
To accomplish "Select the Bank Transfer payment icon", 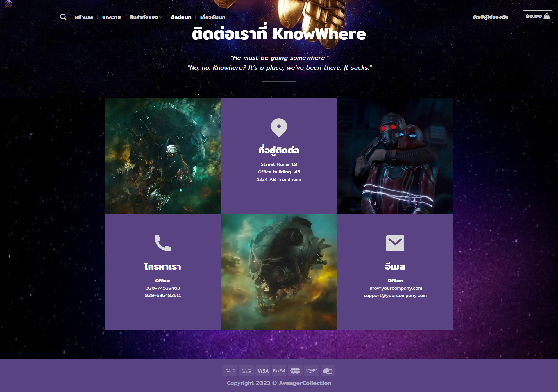I will [x=230, y=371].
